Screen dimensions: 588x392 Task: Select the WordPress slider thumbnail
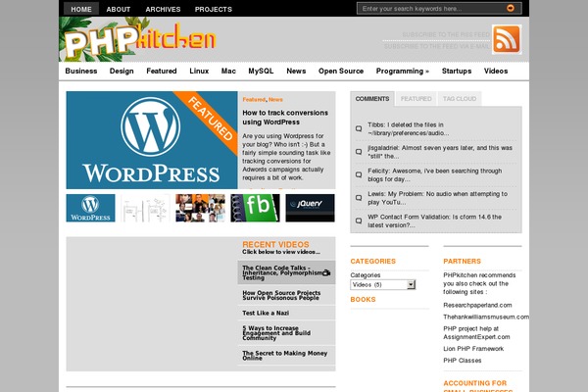(x=91, y=208)
